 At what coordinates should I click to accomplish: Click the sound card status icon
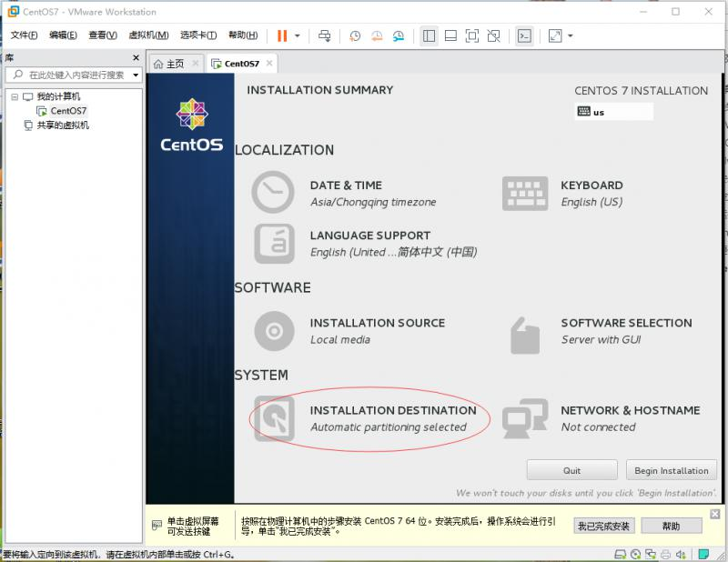tap(681, 554)
